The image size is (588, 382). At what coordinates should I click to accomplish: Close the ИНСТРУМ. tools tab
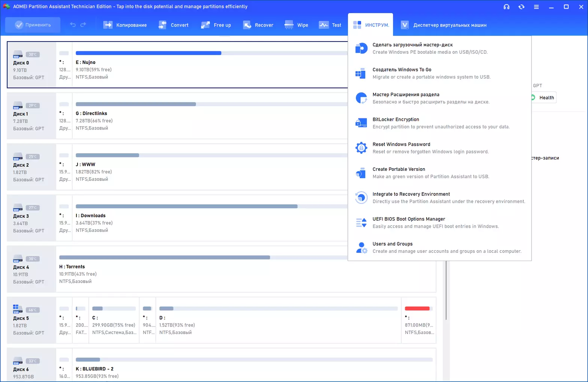click(x=370, y=25)
